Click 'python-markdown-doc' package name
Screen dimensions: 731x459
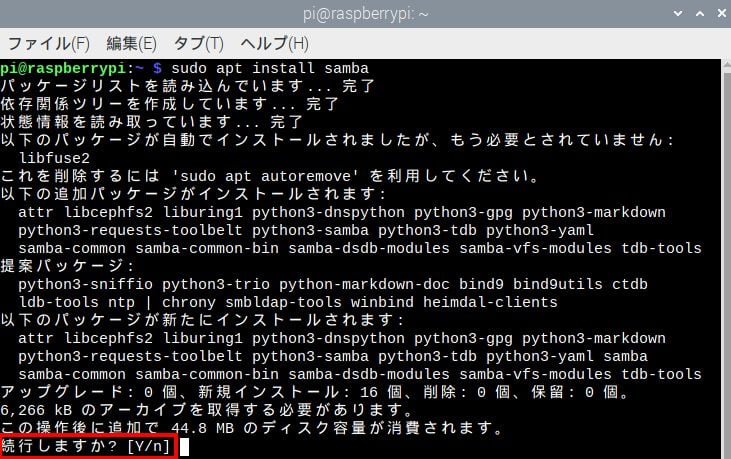click(365, 284)
